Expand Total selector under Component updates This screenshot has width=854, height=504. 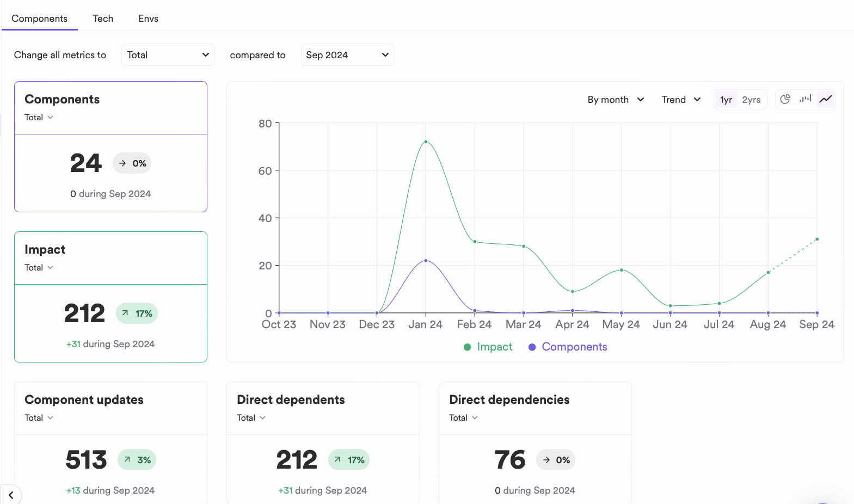click(39, 417)
